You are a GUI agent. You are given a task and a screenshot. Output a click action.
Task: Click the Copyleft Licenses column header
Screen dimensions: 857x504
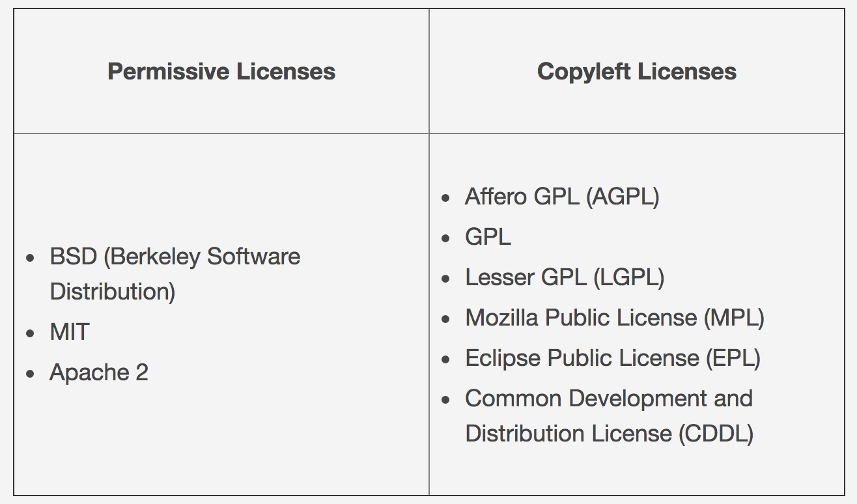[x=636, y=72]
